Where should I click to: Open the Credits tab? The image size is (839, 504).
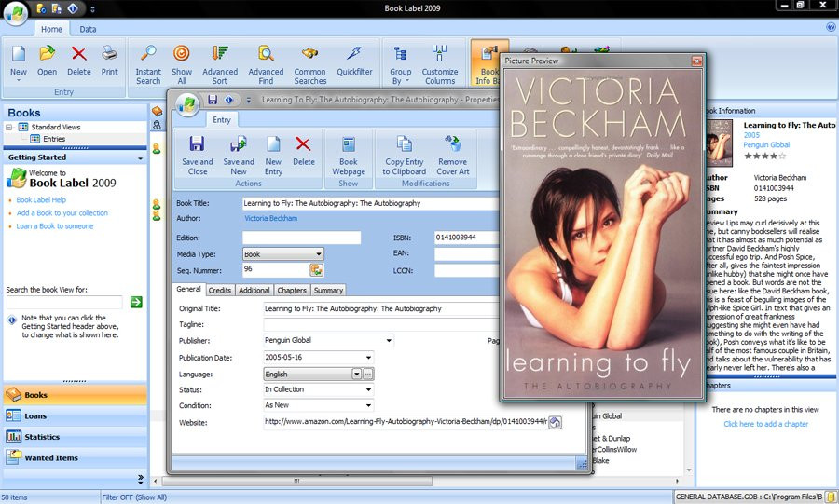point(219,291)
